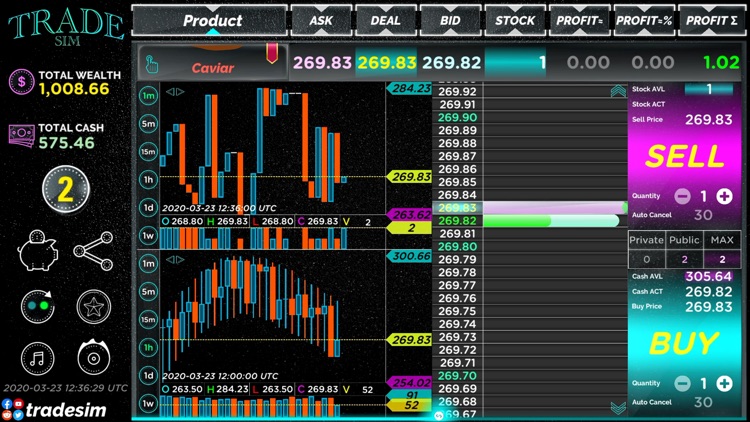Click the hand pointer icon beside Caviar
Viewport: 750px width, 422px height.
point(152,65)
